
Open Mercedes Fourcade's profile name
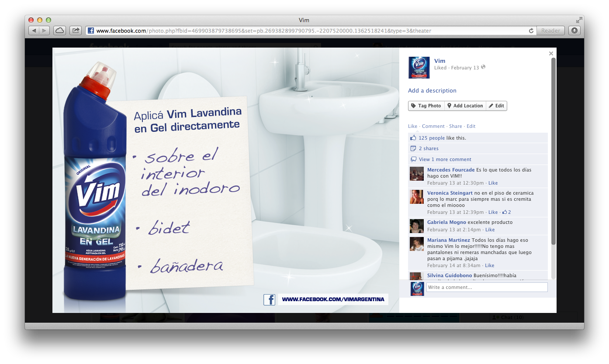coord(451,170)
